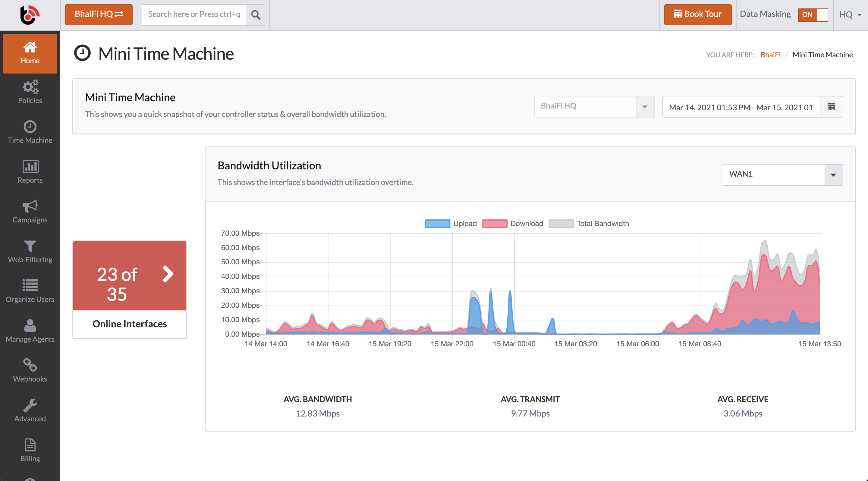Click the BhaiFi breadcrumb link

pos(770,55)
